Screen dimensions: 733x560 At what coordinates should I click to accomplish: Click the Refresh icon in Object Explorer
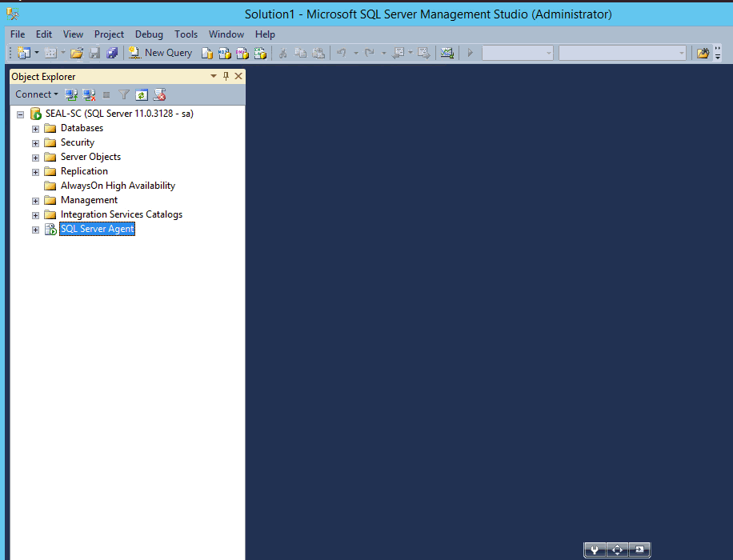tap(142, 95)
